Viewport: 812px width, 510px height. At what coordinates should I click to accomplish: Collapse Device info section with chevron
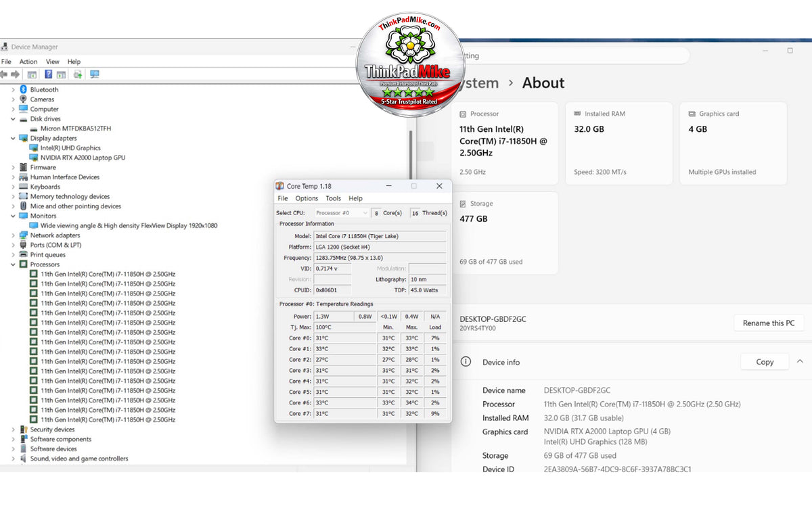[x=800, y=362]
